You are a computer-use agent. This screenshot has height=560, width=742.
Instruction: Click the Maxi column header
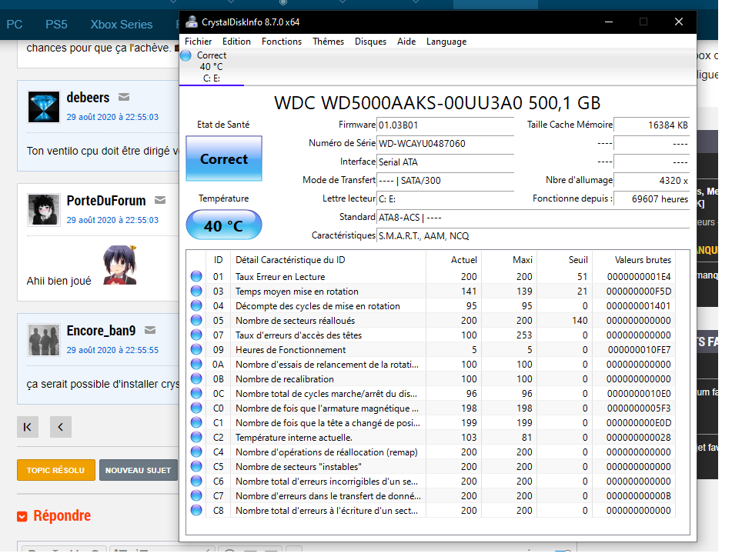pos(508,260)
